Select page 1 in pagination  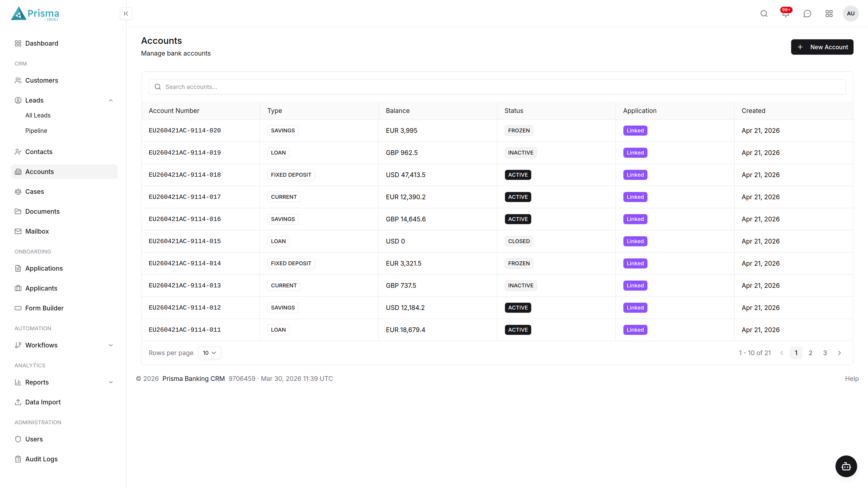point(796,353)
